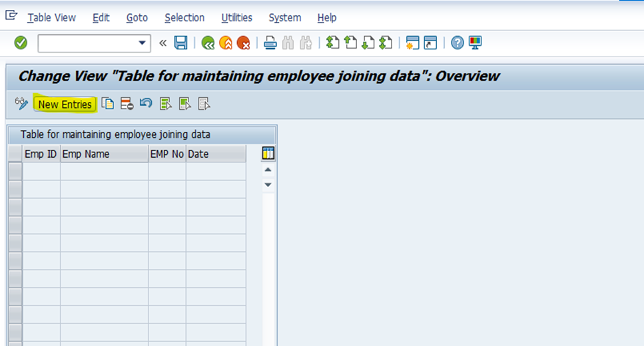Click the Create New Session icon

tap(412, 43)
